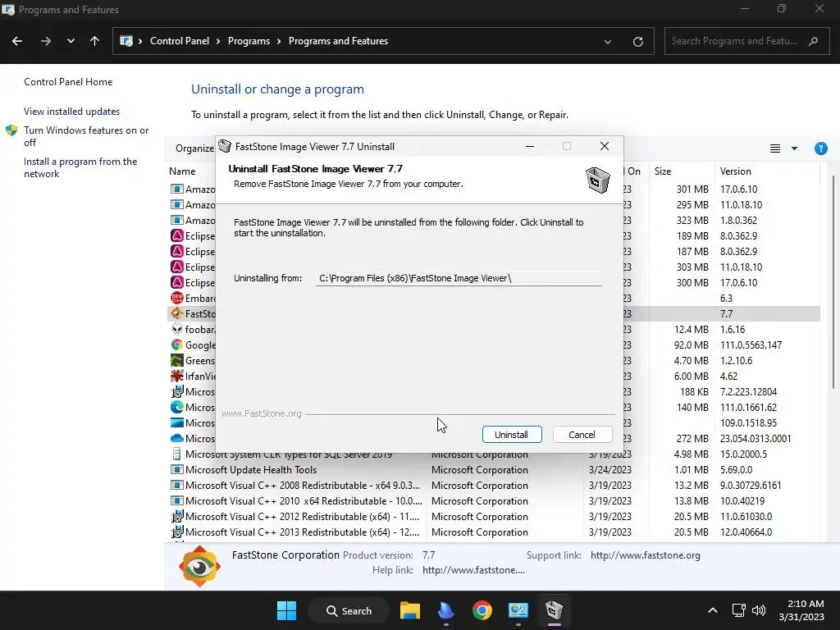Click the view options list icon
Screen dimensions: 840x630
[x=774, y=148]
